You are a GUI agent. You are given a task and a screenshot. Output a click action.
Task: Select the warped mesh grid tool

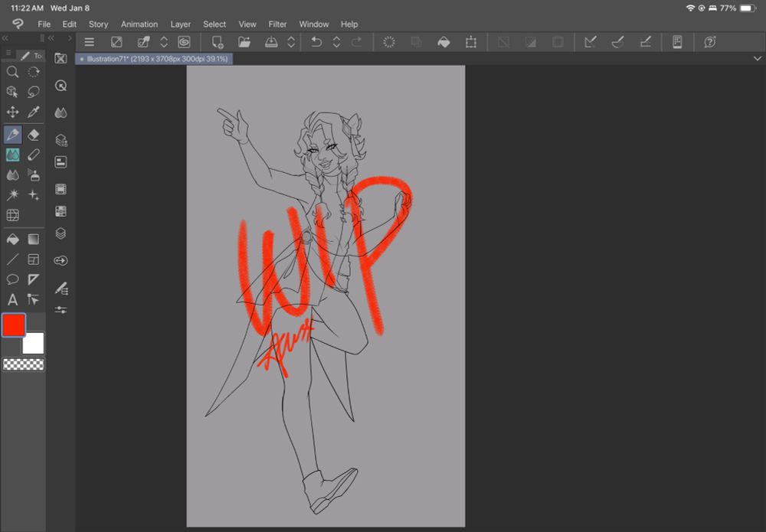13,215
